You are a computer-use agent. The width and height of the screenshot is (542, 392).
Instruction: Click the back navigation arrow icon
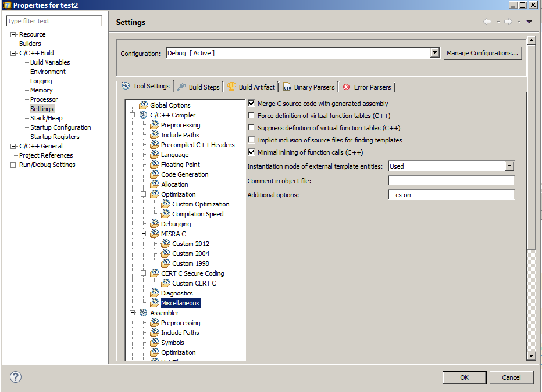coord(488,22)
